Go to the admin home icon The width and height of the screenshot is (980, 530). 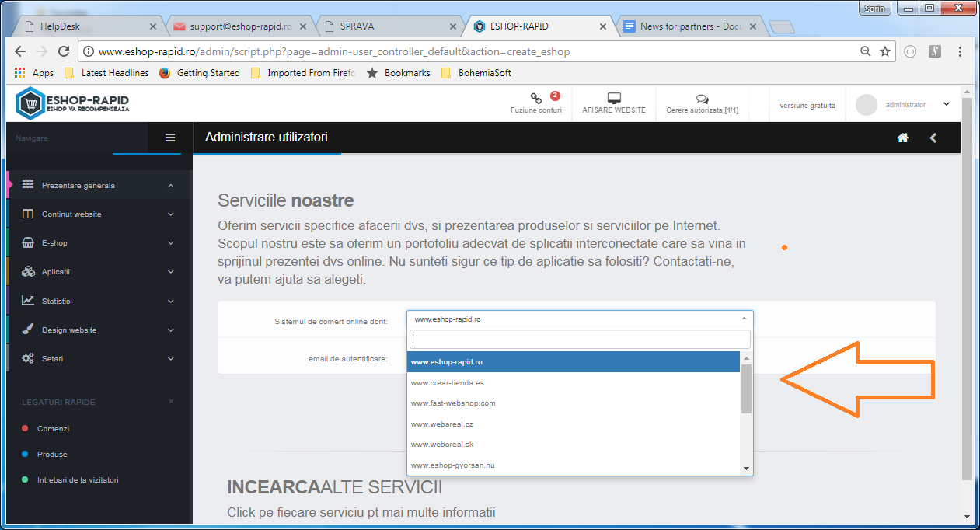(903, 138)
